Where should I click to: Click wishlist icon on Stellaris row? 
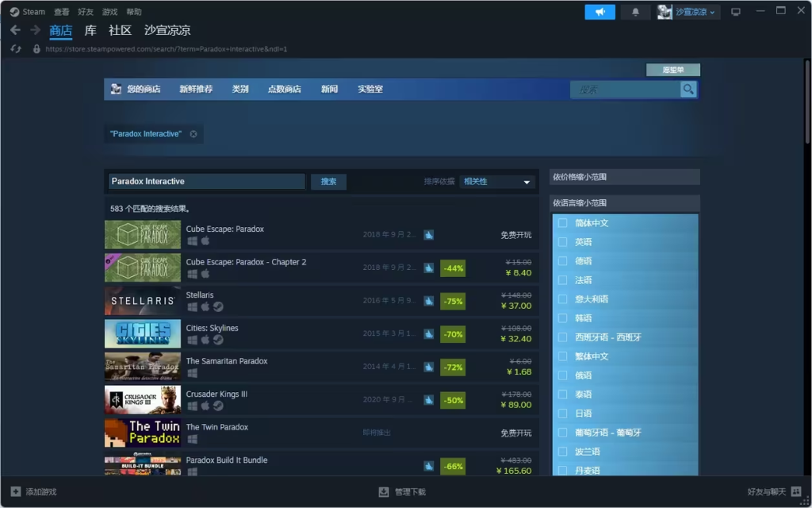tap(429, 301)
